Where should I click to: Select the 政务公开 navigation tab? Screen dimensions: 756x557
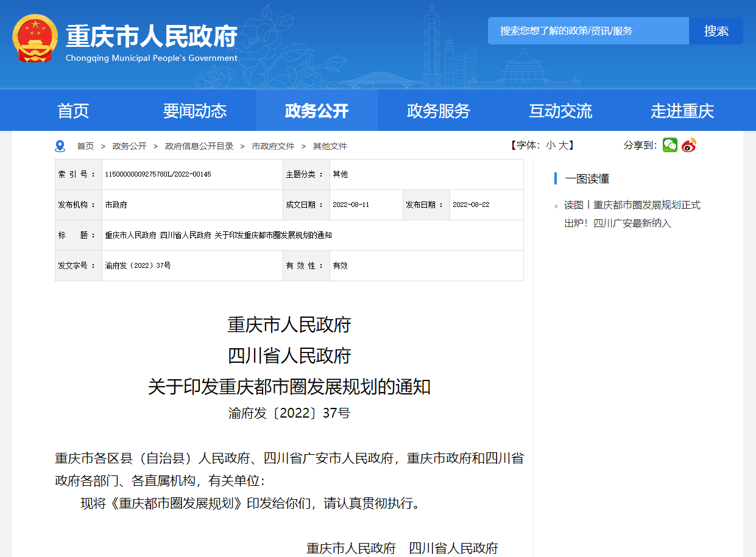(316, 111)
